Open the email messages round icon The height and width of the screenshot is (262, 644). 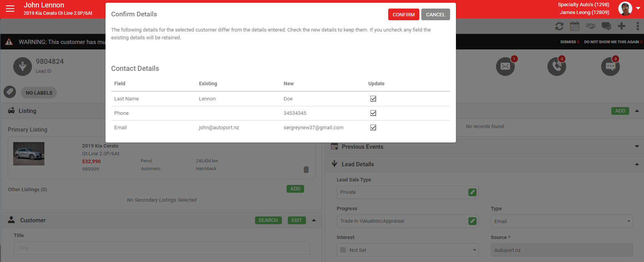[x=505, y=67]
